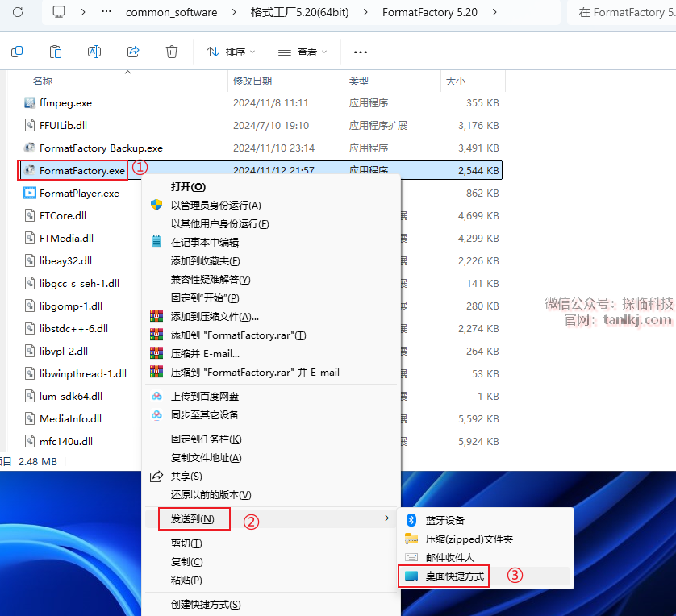
Task: Open the See more ellipsis toolbar menu
Action: (361, 52)
